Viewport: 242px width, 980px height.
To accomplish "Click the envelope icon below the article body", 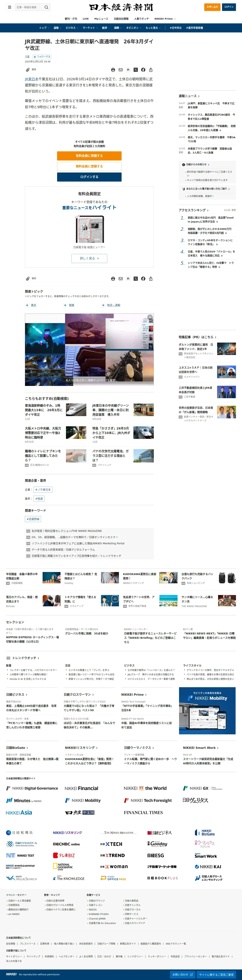I will [121, 279].
